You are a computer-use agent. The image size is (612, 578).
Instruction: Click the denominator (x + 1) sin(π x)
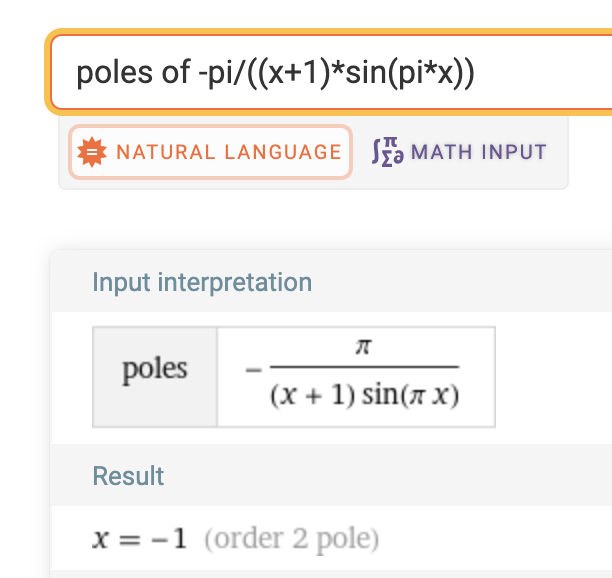pos(364,394)
